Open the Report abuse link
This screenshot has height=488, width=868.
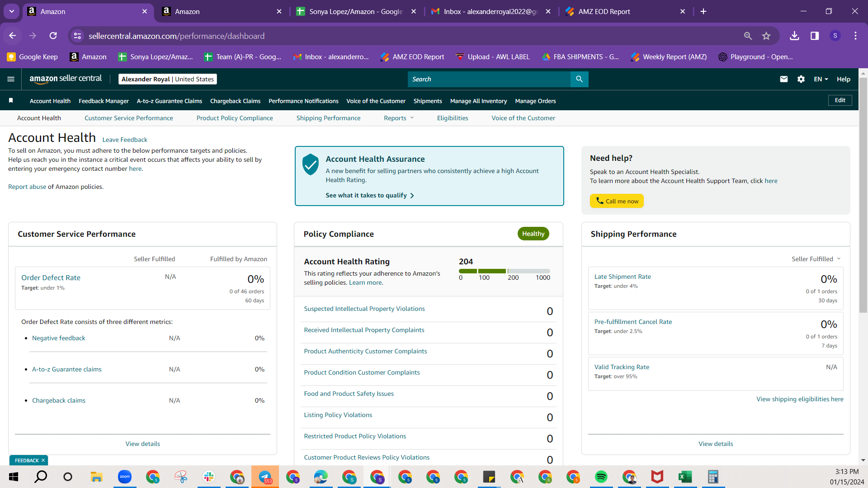point(27,187)
